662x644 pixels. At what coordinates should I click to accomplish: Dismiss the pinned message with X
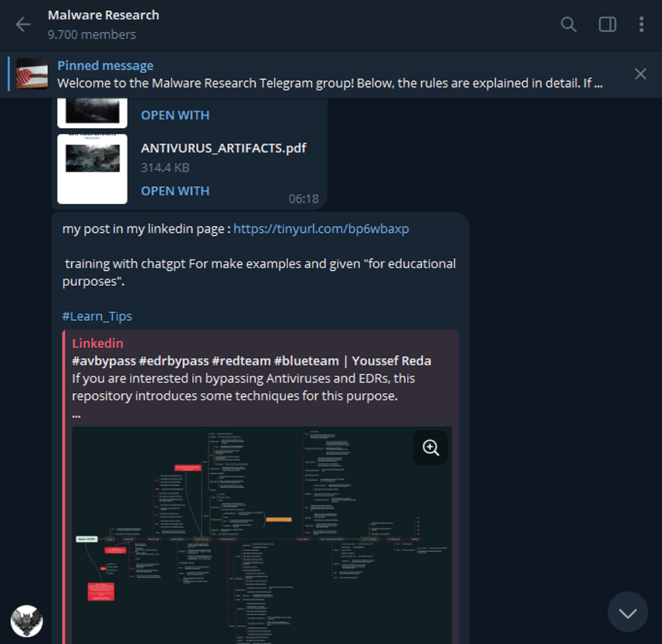pos(640,74)
